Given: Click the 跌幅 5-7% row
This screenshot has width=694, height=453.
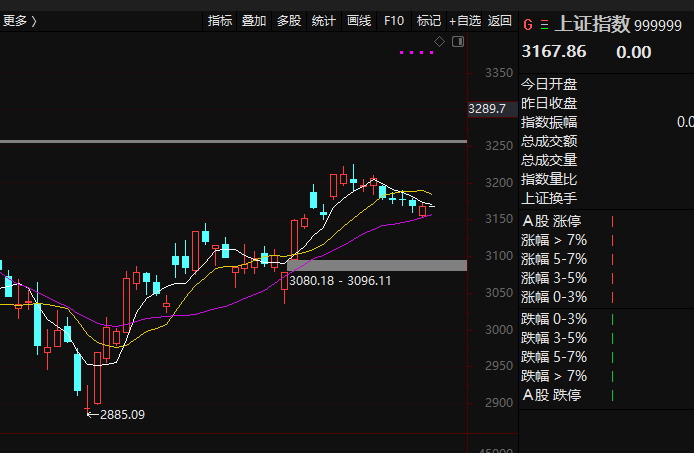Looking at the screenshot, I should pos(606,357).
